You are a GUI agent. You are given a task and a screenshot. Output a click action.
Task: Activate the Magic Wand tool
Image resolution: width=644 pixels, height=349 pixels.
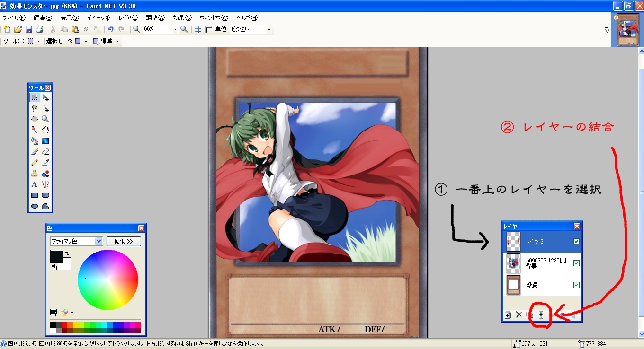coord(35,130)
